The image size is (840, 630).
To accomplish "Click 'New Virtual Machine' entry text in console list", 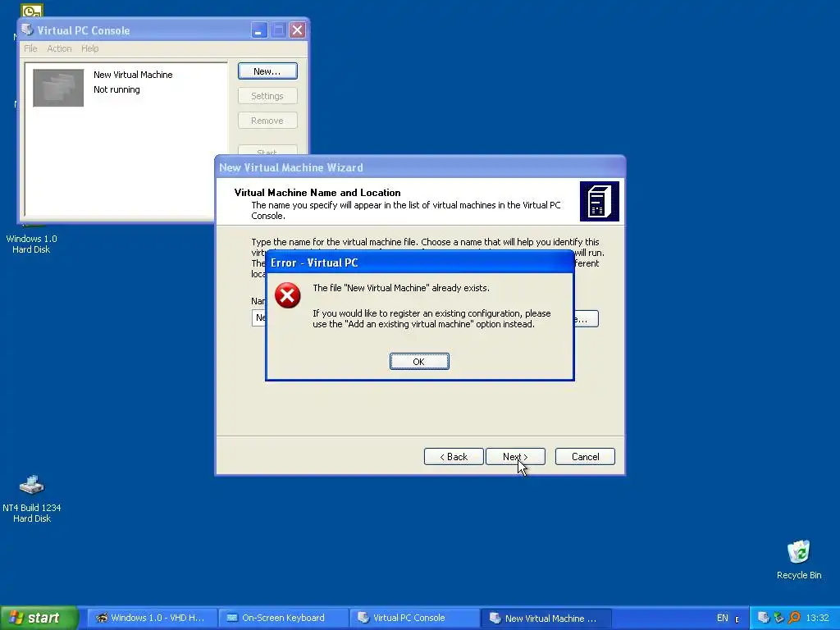I will 133,75.
